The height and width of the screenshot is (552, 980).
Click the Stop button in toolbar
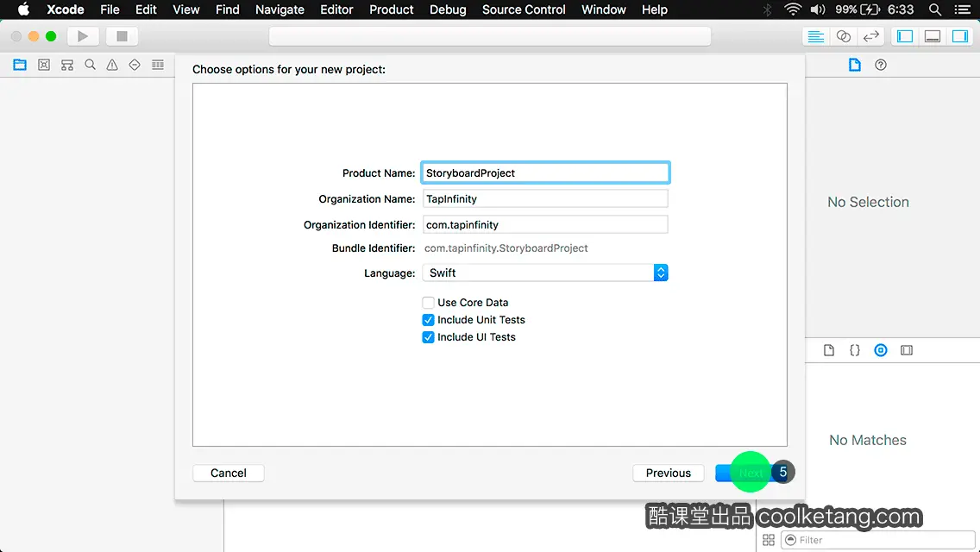point(122,36)
